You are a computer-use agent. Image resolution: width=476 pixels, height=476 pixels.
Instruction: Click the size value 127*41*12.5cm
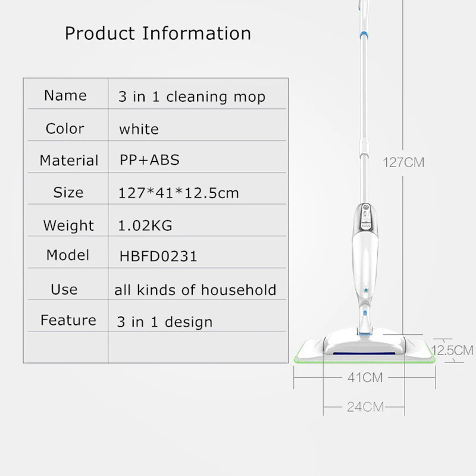[178, 193]
